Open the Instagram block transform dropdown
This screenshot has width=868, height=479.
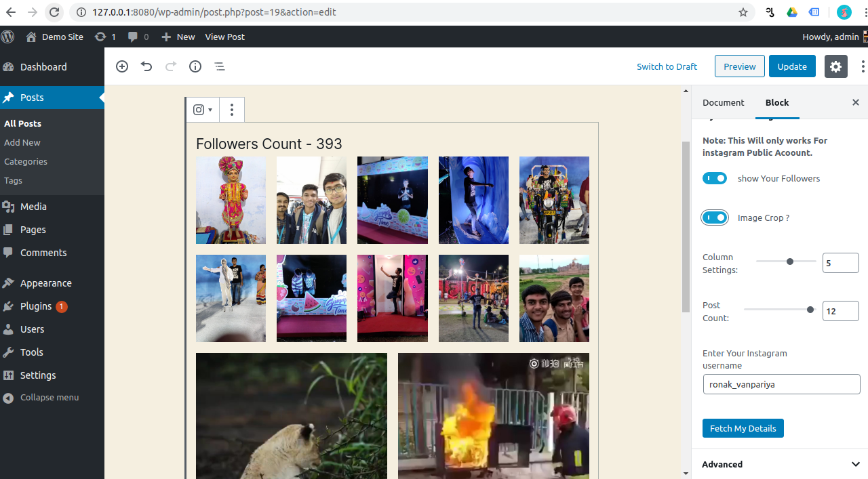202,110
